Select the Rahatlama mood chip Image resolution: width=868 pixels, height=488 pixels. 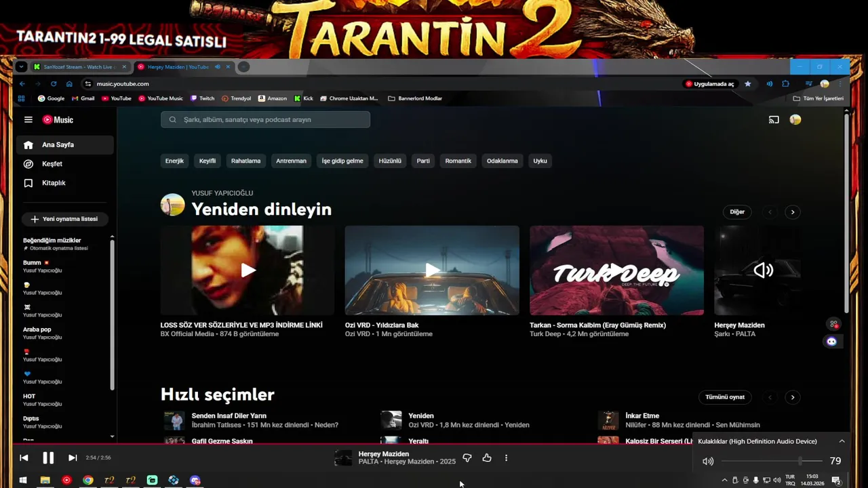click(245, 161)
